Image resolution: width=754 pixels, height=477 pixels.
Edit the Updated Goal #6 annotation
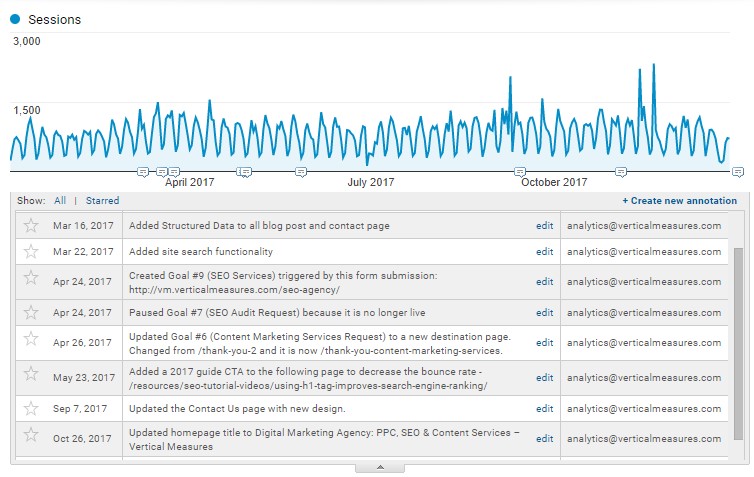pyautogui.click(x=544, y=343)
